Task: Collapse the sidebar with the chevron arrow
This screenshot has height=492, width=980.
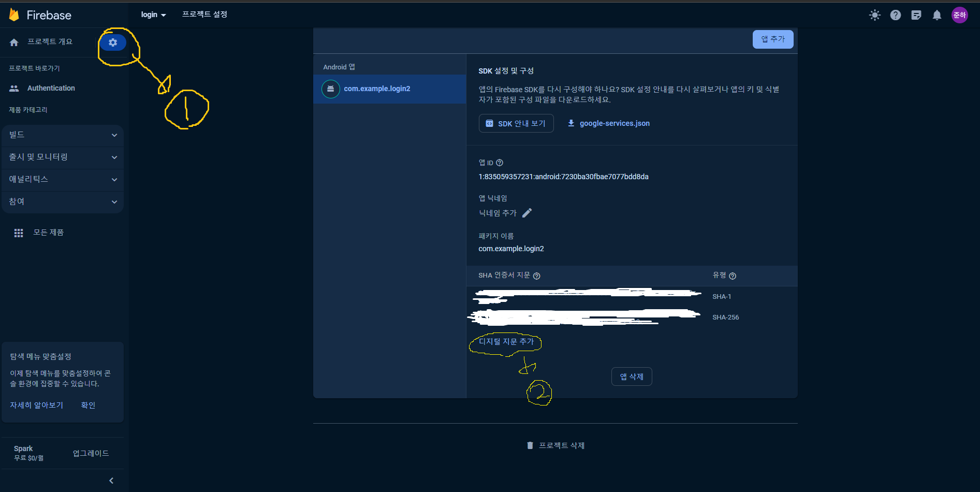Action: tap(111, 481)
